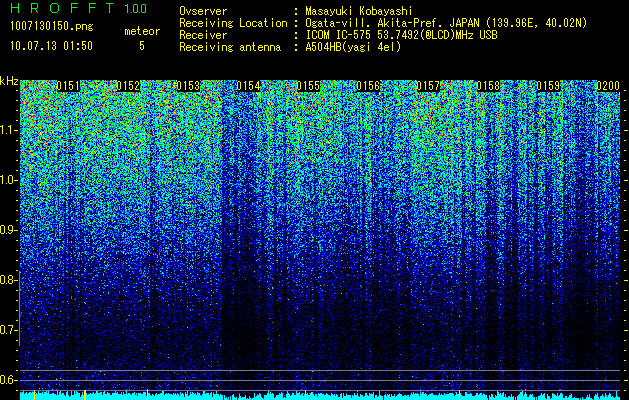This screenshot has width=629, height=400.
Task: Click the 0157 time label
Action: tap(428, 86)
